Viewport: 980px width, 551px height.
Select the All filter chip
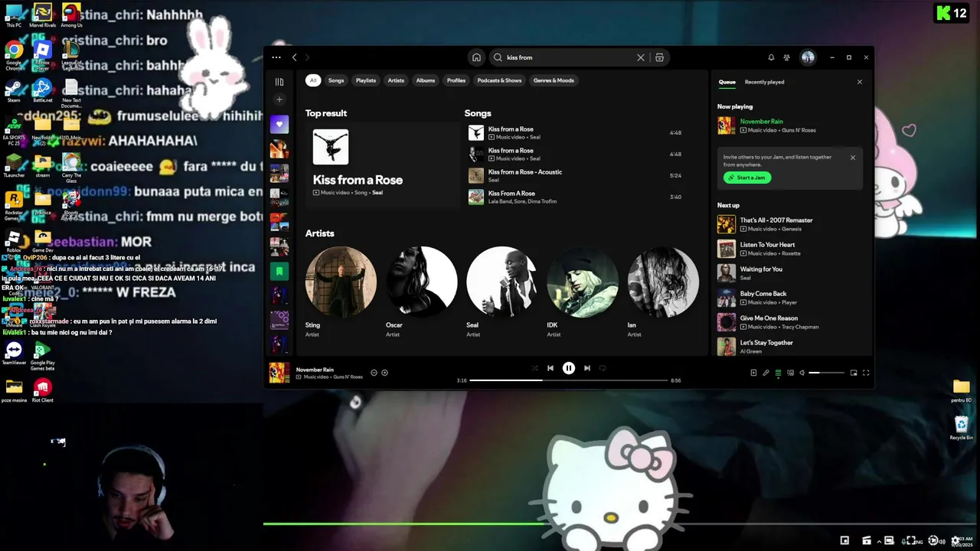(313, 80)
